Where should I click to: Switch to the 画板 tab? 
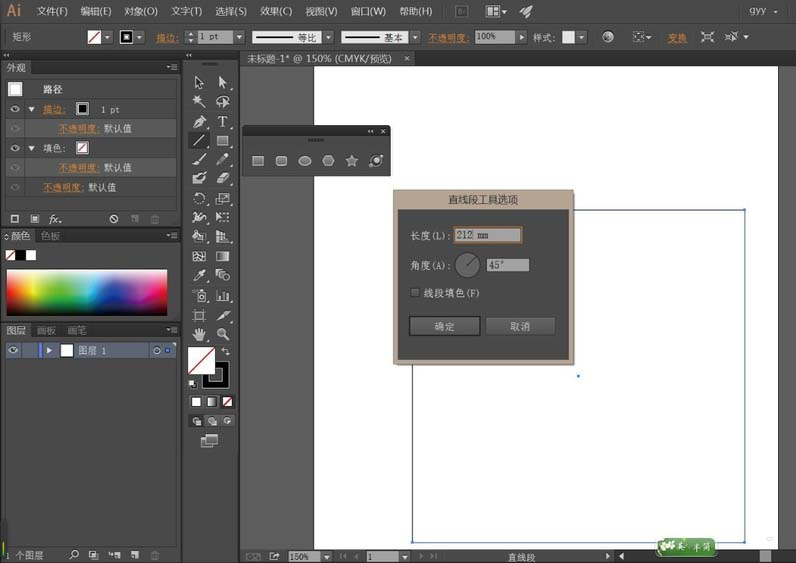[x=46, y=330]
